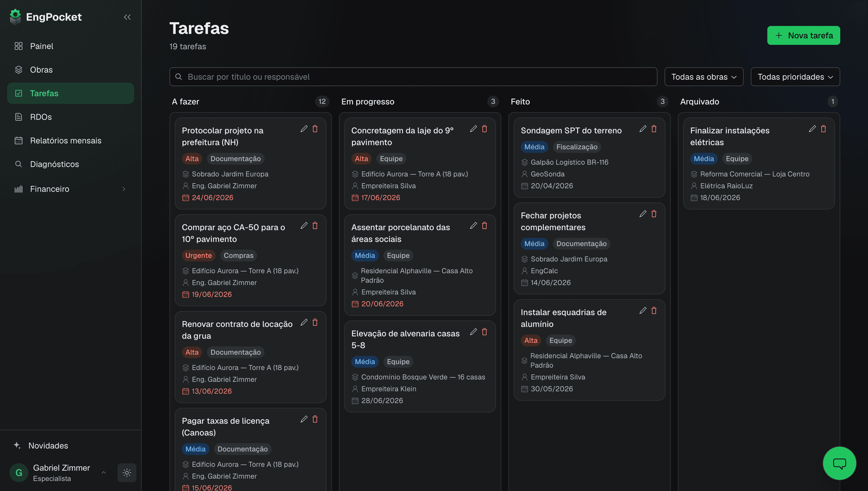This screenshot has width=868, height=491.
Task: Click the Tarefas page heading
Action: pos(199,28)
